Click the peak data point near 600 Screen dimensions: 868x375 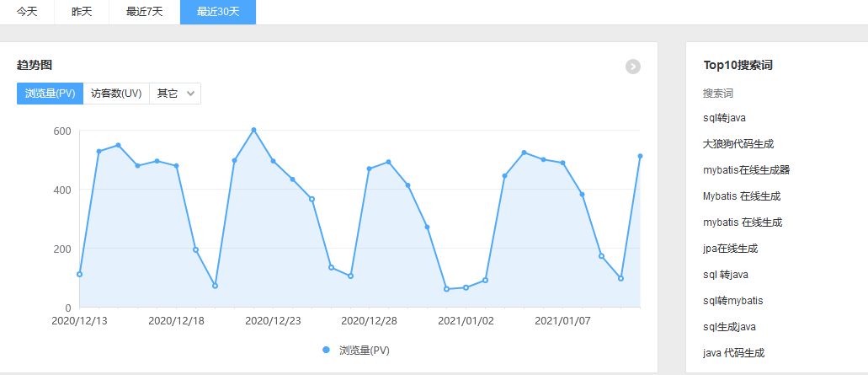253,130
